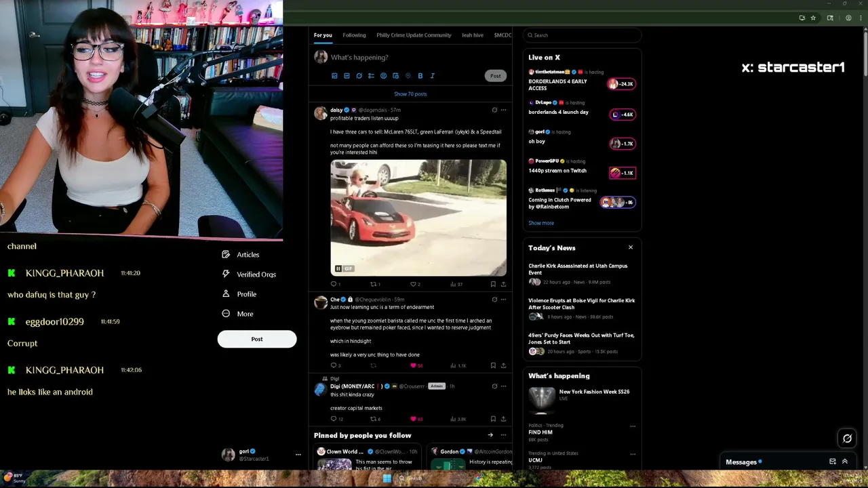The width and height of the screenshot is (868, 488).
Task: Open Grok explain on daisy's post
Action: [x=494, y=110]
